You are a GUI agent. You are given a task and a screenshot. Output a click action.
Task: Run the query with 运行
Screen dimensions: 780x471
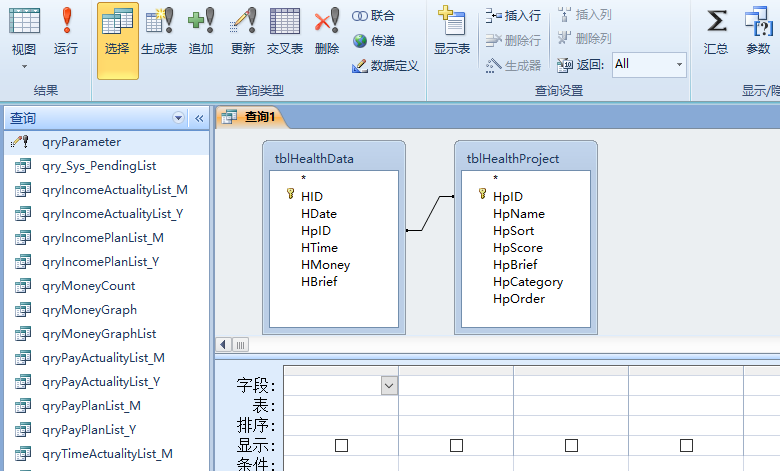point(66,31)
